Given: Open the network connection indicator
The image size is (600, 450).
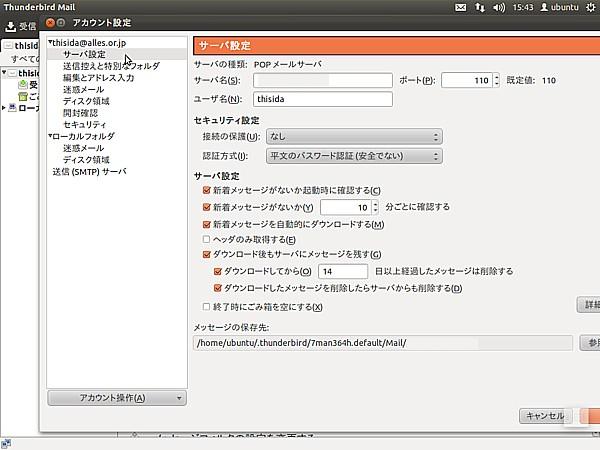Looking at the screenshot, I should point(480,7).
